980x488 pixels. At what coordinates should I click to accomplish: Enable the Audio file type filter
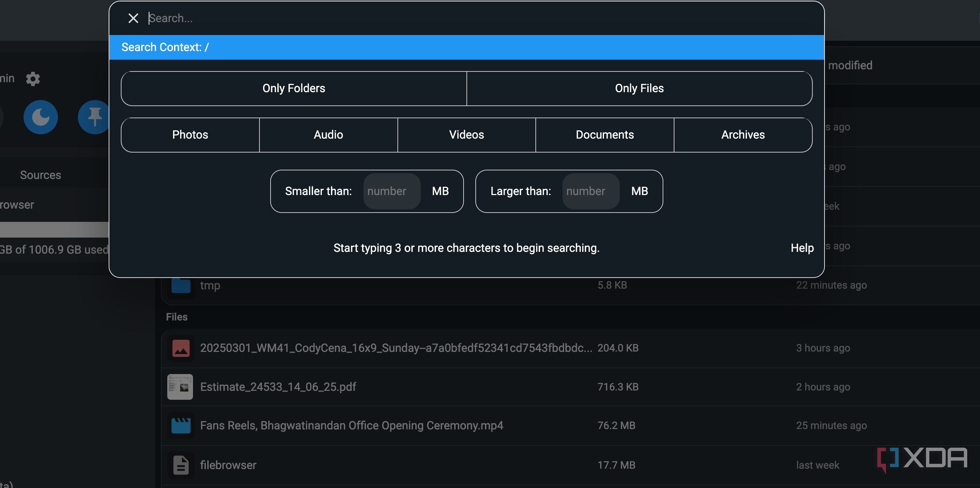tap(328, 135)
